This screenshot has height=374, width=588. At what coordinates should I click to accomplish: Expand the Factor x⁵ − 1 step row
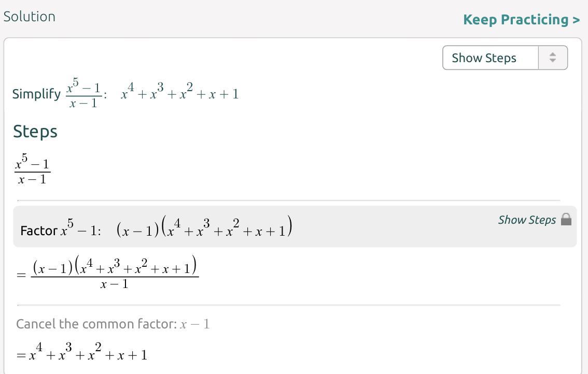tap(295, 227)
